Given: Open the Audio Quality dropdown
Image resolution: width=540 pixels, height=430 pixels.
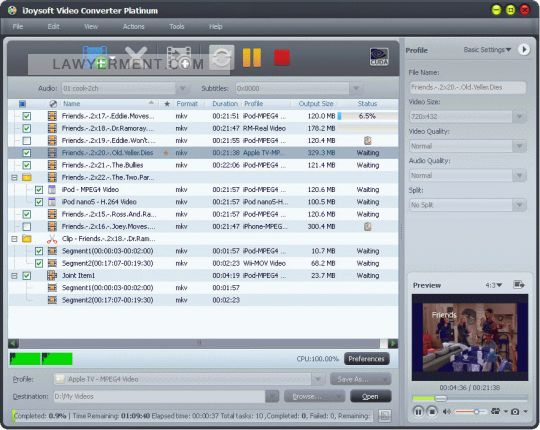Looking at the screenshot, I should 519,176.
